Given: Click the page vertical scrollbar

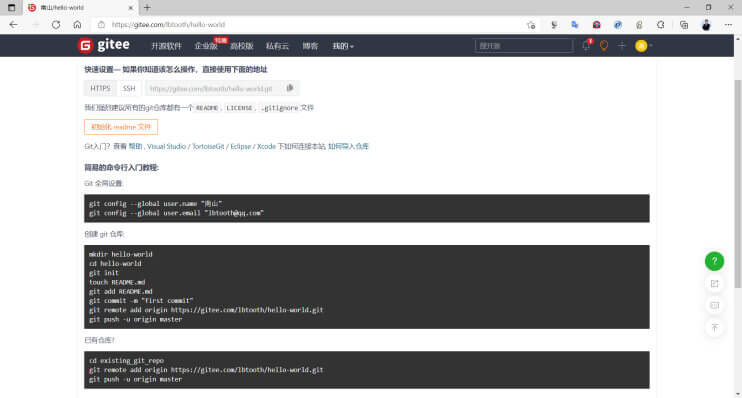Looking at the screenshot, I should click(x=738, y=184).
